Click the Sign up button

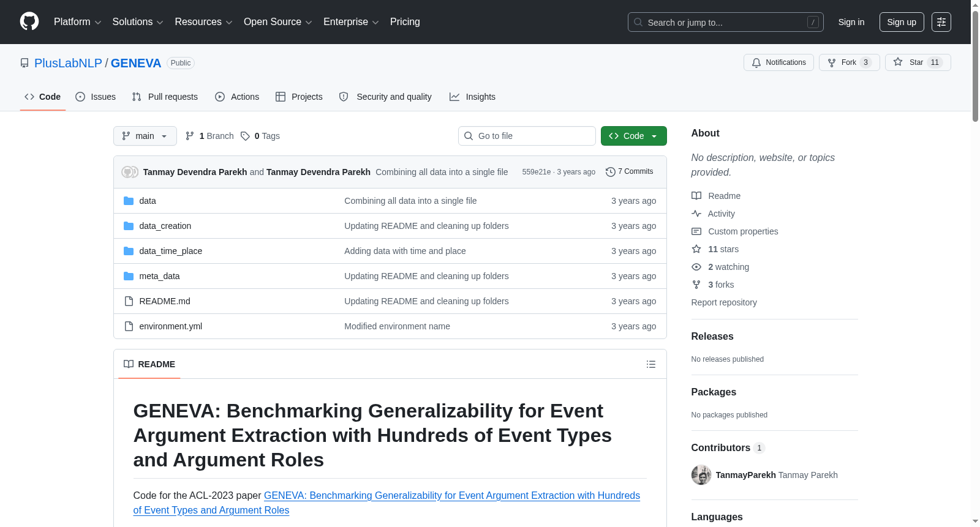902,22
